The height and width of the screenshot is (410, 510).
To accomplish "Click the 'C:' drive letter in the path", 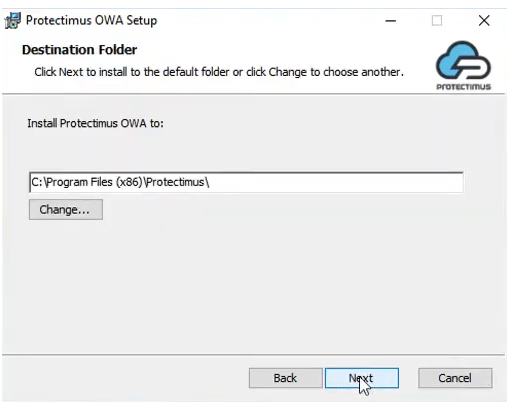I will click(37, 182).
